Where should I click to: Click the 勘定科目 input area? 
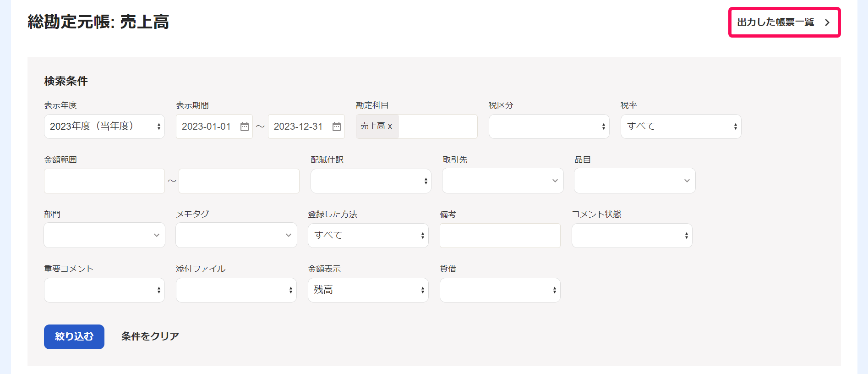pos(437,126)
